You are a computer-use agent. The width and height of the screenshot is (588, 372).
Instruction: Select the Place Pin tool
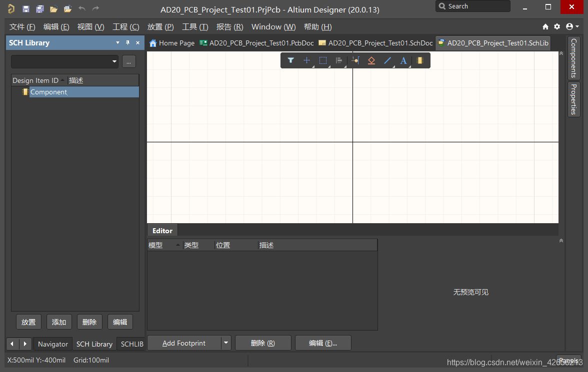pyautogui.click(x=355, y=60)
